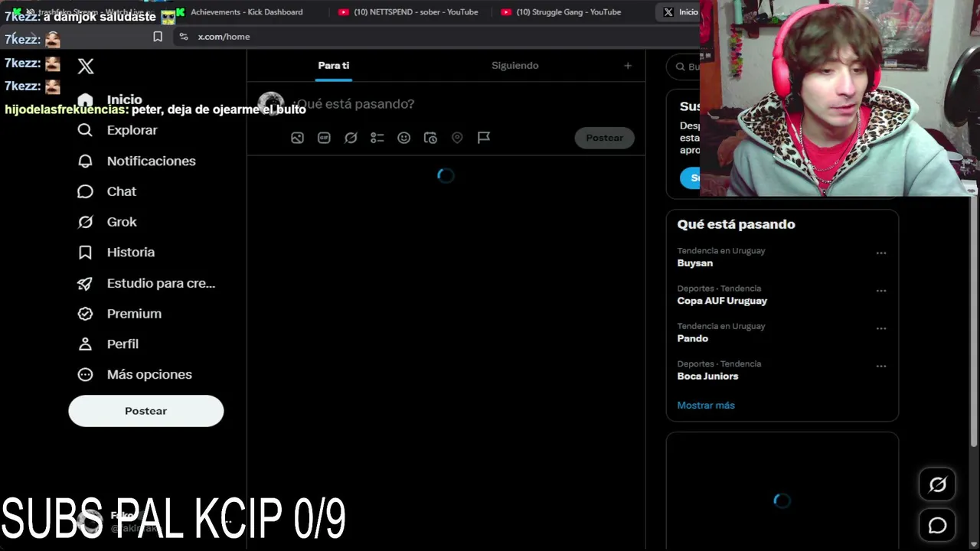Image resolution: width=980 pixels, height=551 pixels.
Task: View site information icon beside x.com/home
Action: tap(184, 37)
